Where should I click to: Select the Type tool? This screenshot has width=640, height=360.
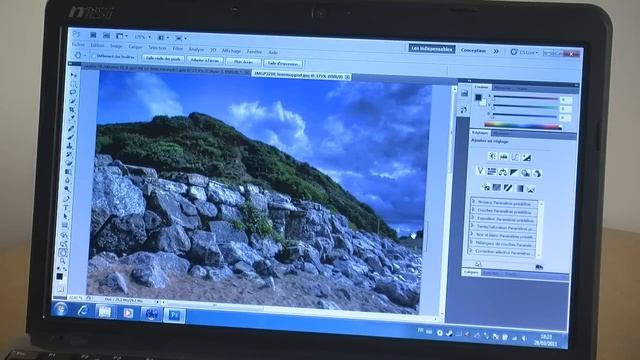pyautogui.click(x=66, y=208)
